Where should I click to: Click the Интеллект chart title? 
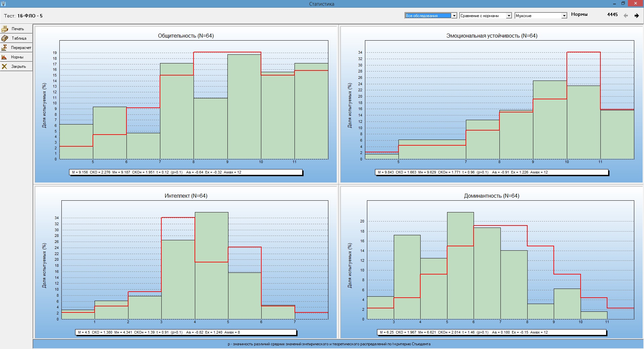[186, 196]
